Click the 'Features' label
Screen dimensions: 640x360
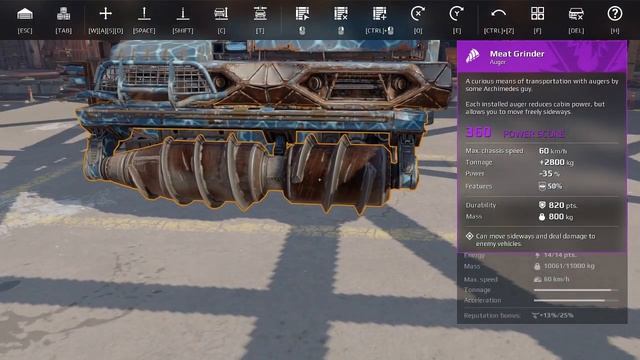[x=478, y=186]
